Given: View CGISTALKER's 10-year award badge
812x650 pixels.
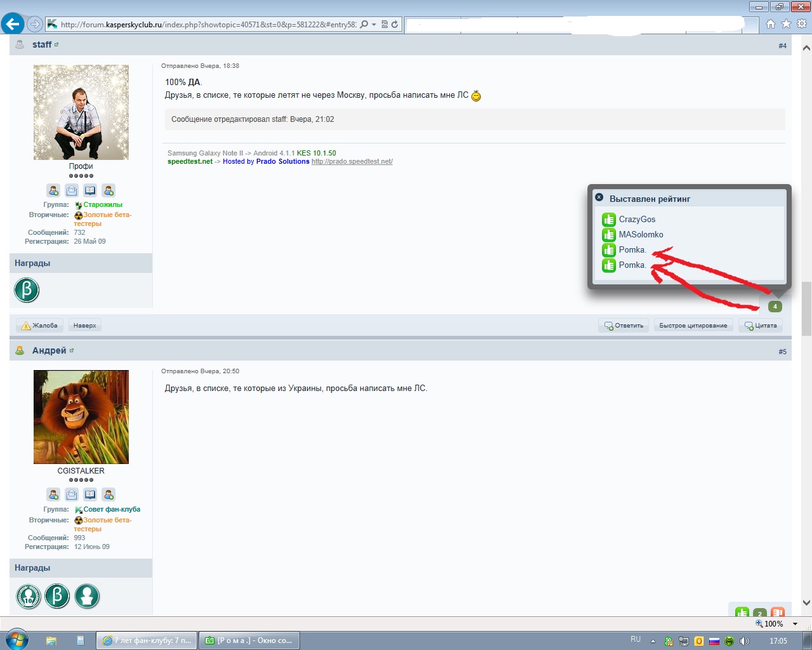Looking at the screenshot, I should pos(28,596).
